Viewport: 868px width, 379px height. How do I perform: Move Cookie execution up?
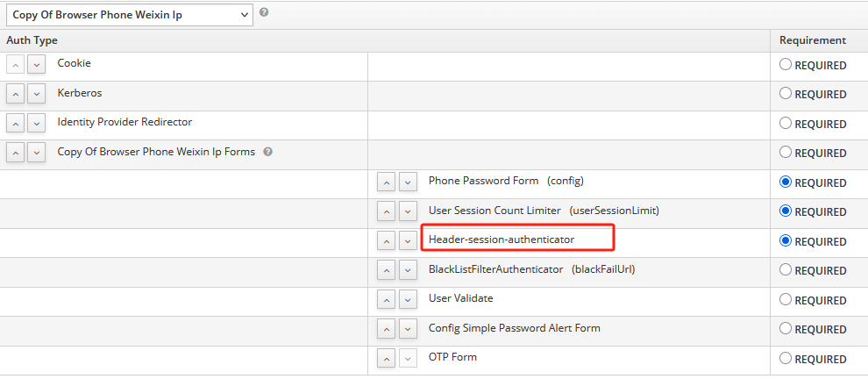(16, 65)
